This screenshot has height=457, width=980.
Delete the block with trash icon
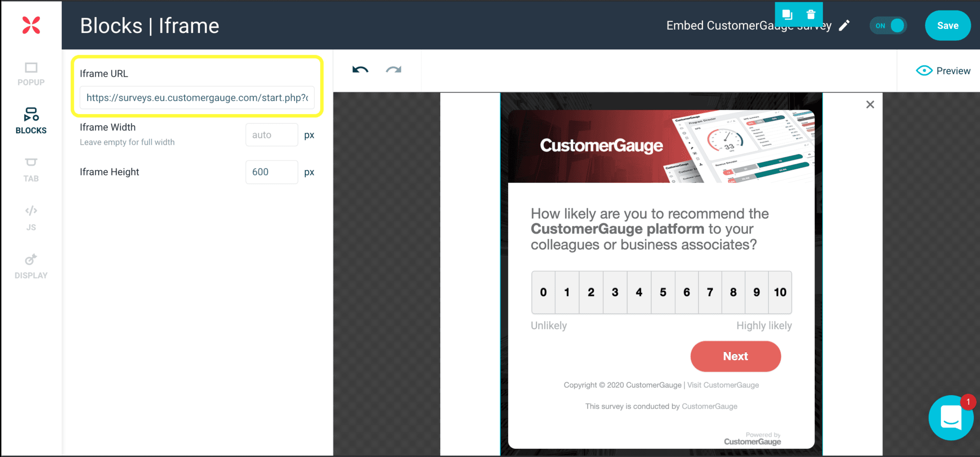coord(811,15)
